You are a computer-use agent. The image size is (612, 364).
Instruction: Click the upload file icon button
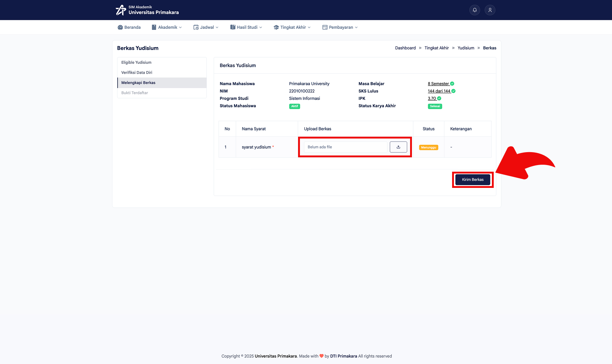[398, 147]
